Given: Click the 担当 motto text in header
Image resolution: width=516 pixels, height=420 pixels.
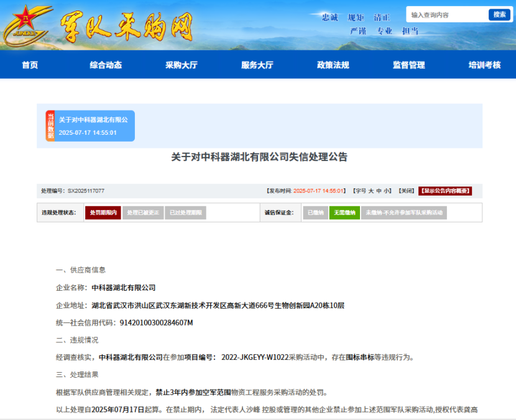Looking at the screenshot, I should (x=410, y=31).
